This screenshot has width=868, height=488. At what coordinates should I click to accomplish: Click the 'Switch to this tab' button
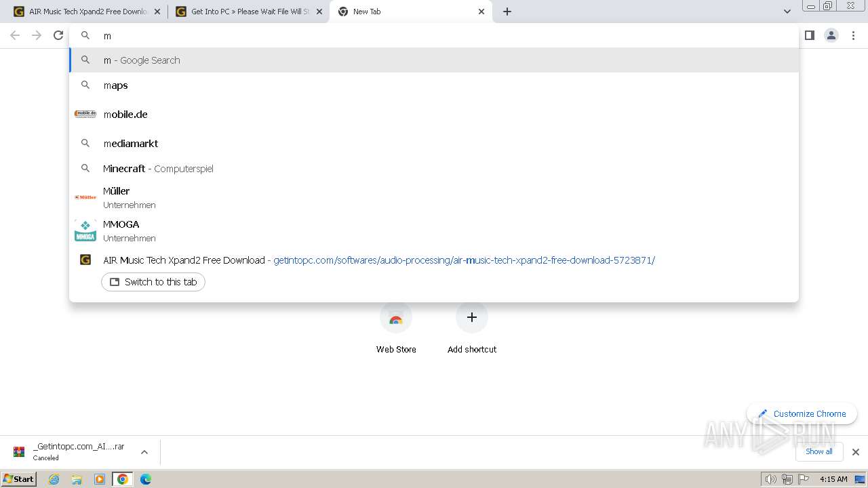click(x=153, y=282)
